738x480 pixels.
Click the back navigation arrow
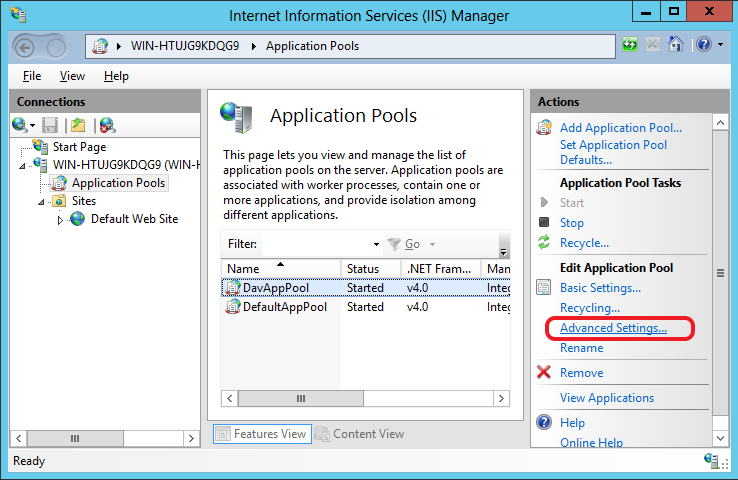click(24, 47)
